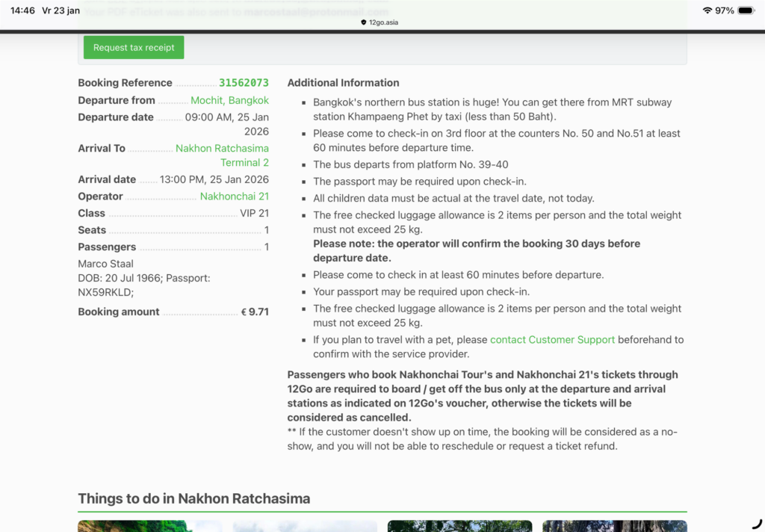Click the Additional Information heading
This screenshot has height=532, width=765.
point(343,83)
